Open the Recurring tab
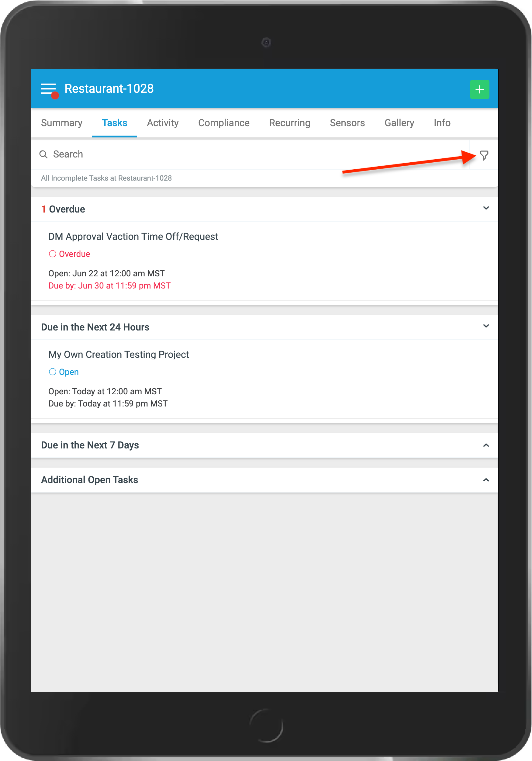This screenshot has height=761, width=532. 289,123
